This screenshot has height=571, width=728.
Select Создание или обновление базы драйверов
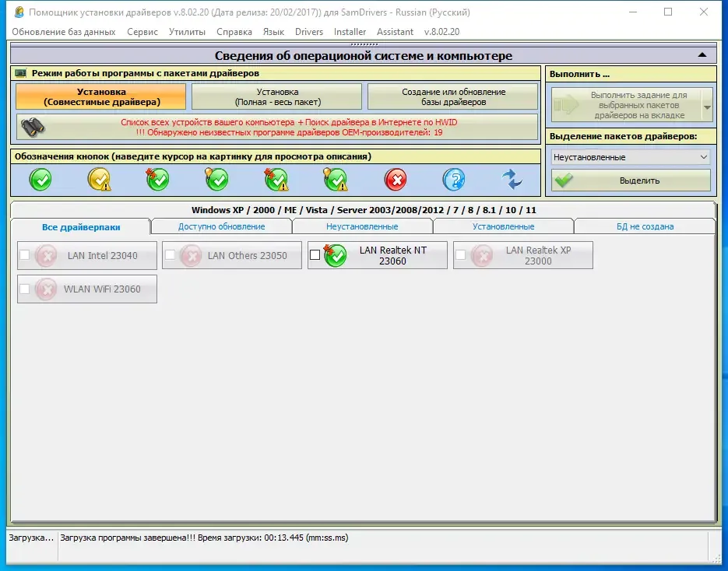(x=453, y=96)
